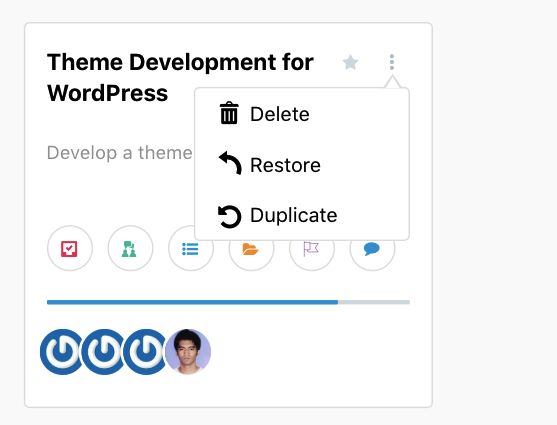
Task: Click the curved arrow Restore icon
Action: coord(230,163)
